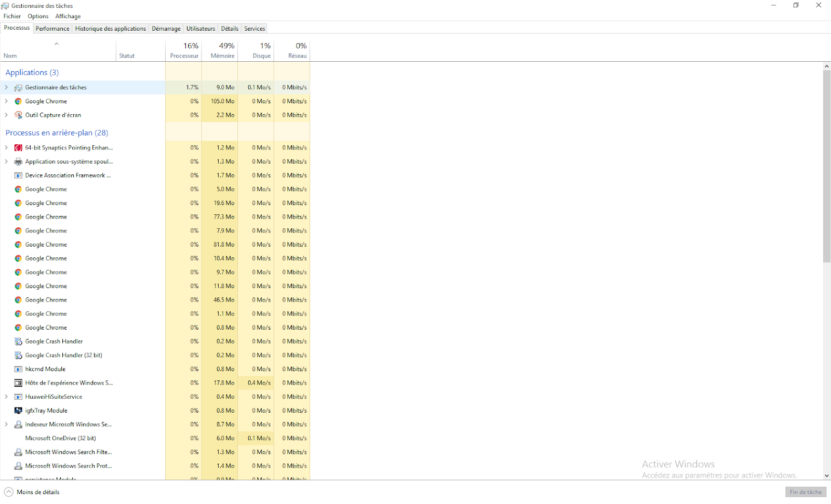Click the Fin de tâche button

(x=806, y=492)
